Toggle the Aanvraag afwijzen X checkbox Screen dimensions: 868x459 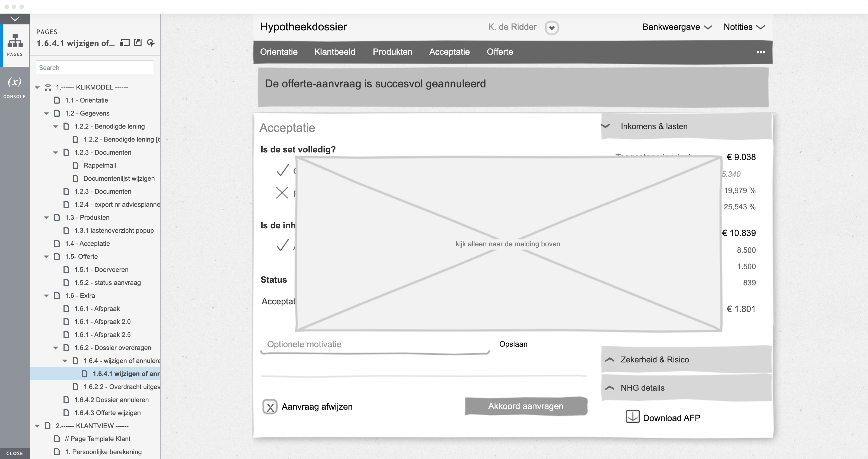pyautogui.click(x=270, y=407)
